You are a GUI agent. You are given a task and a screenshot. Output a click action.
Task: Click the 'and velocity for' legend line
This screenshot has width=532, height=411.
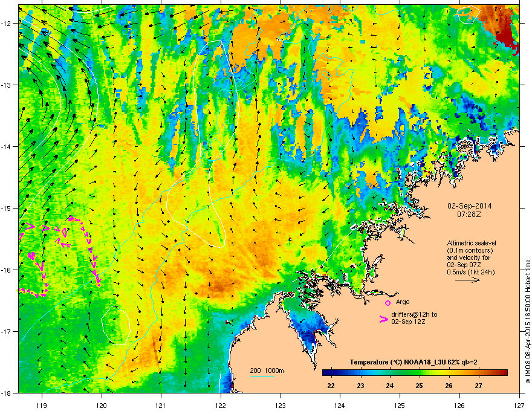click(x=469, y=257)
